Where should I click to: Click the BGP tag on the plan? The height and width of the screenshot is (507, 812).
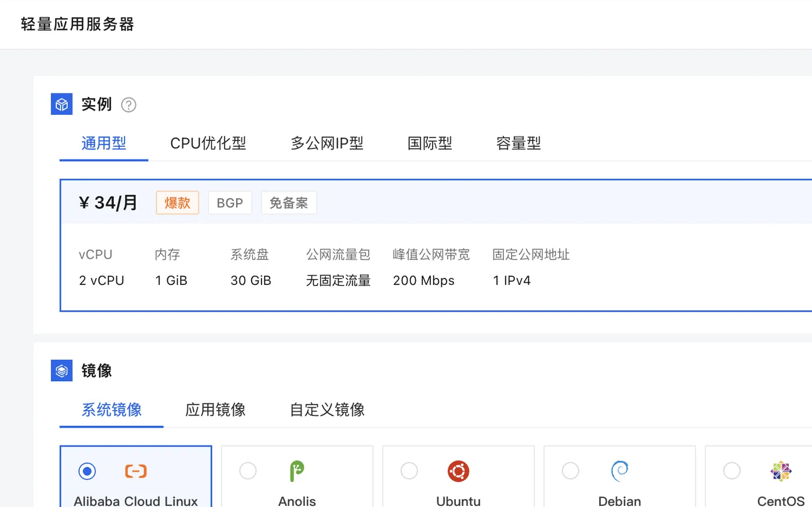pyautogui.click(x=230, y=203)
